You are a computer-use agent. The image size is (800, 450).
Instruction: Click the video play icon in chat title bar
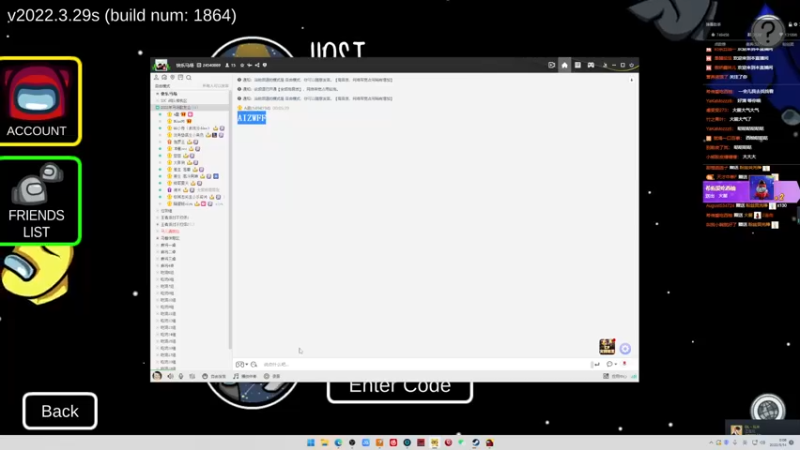click(552, 65)
